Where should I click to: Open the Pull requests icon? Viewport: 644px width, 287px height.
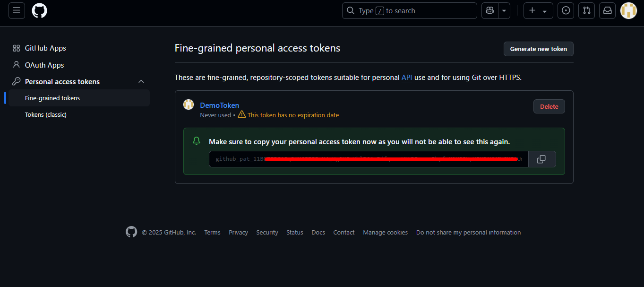[x=586, y=10]
